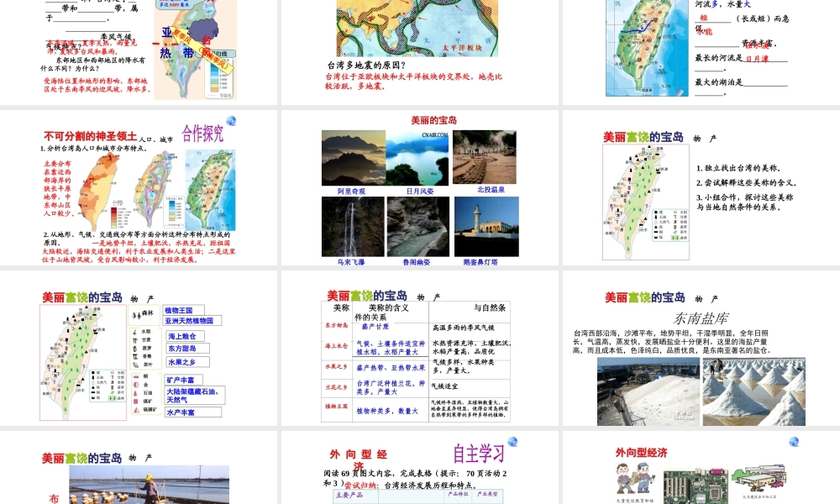The image size is (840, 504).
Task: Select the salt field worker photo
Action: [149, 484]
